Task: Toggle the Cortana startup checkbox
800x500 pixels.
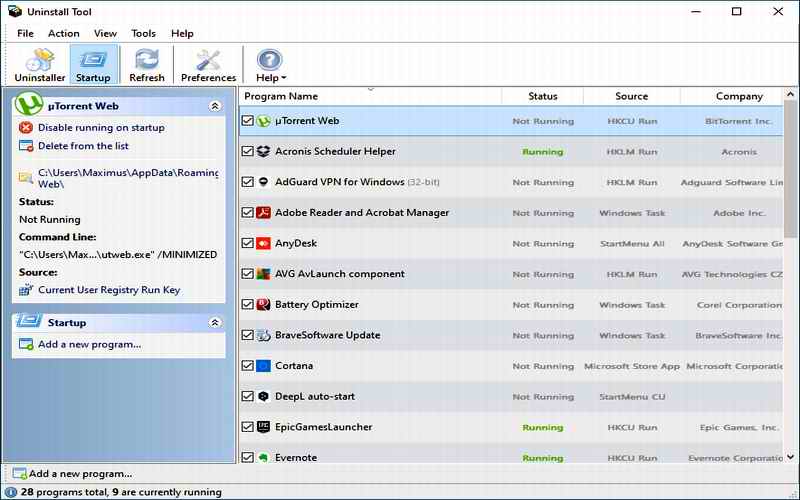Action: tap(248, 366)
